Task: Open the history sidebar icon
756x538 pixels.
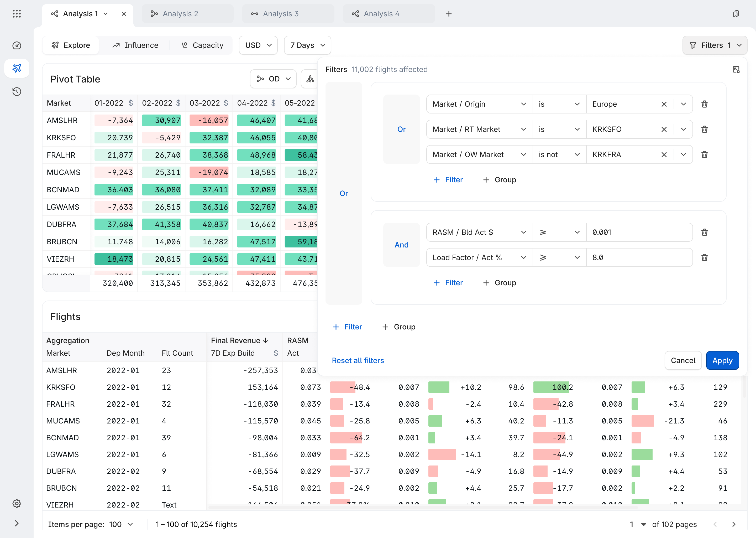Action: pos(17,91)
